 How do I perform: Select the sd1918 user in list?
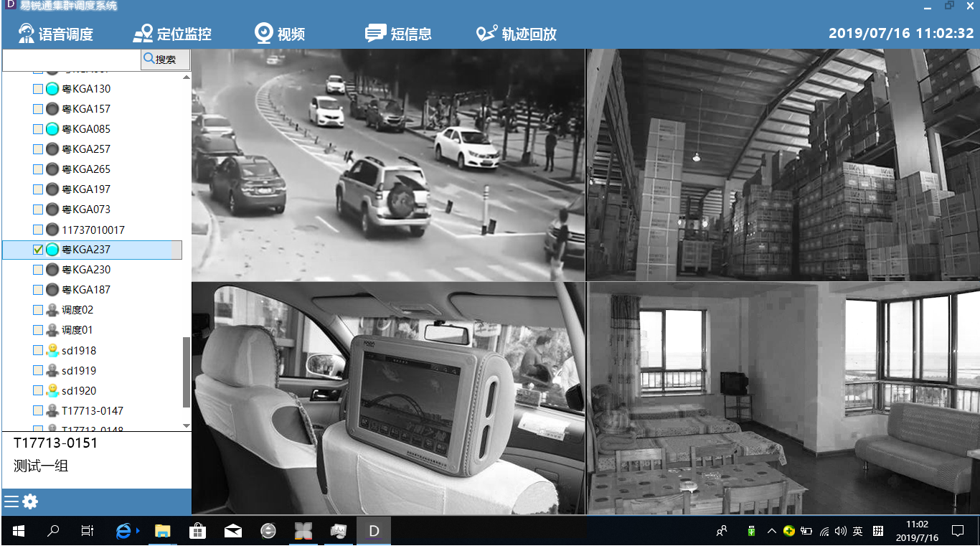coord(78,351)
